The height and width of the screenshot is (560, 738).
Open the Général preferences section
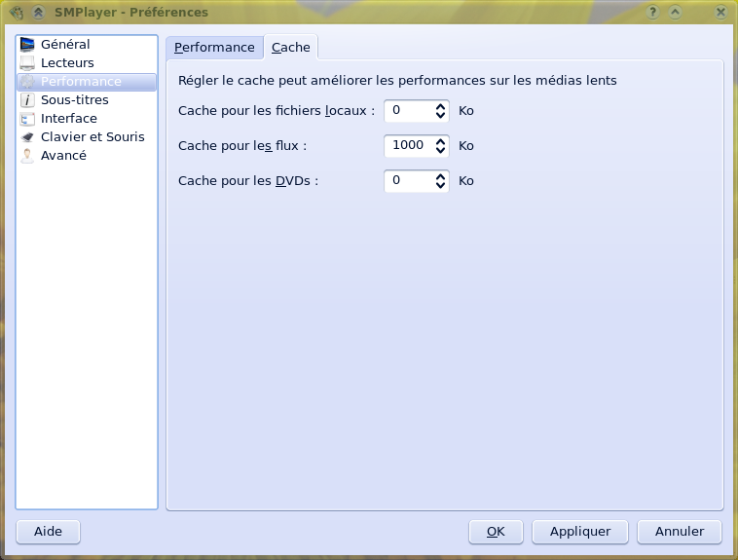click(65, 45)
